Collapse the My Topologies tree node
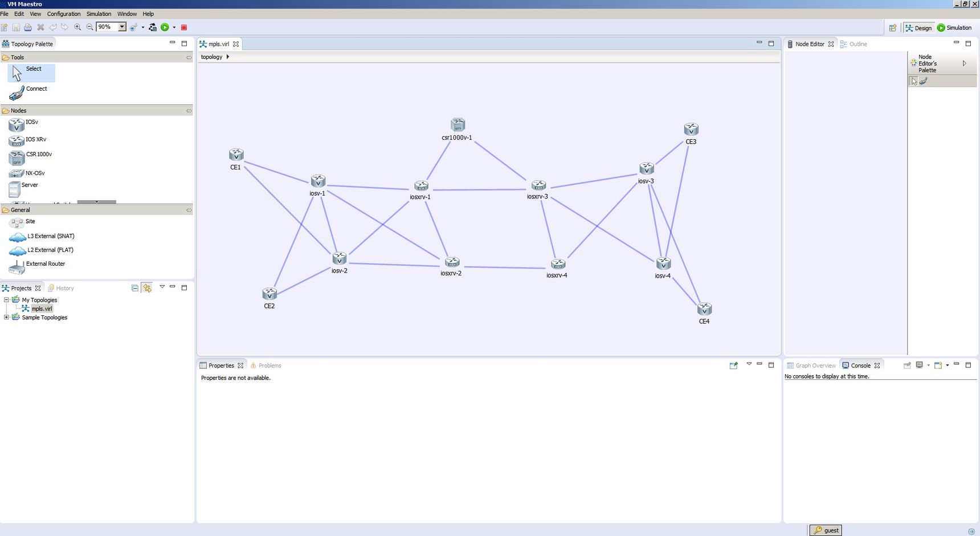The image size is (980, 536). pyautogui.click(x=6, y=300)
